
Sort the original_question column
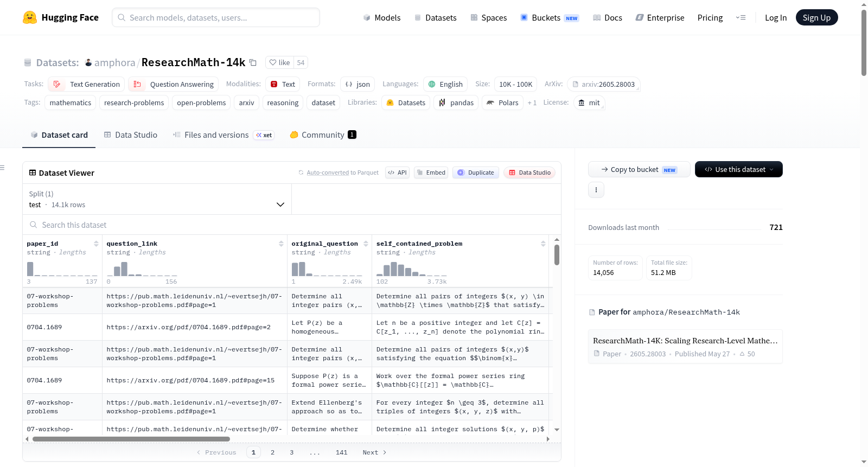pyautogui.click(x=366, y=244)
